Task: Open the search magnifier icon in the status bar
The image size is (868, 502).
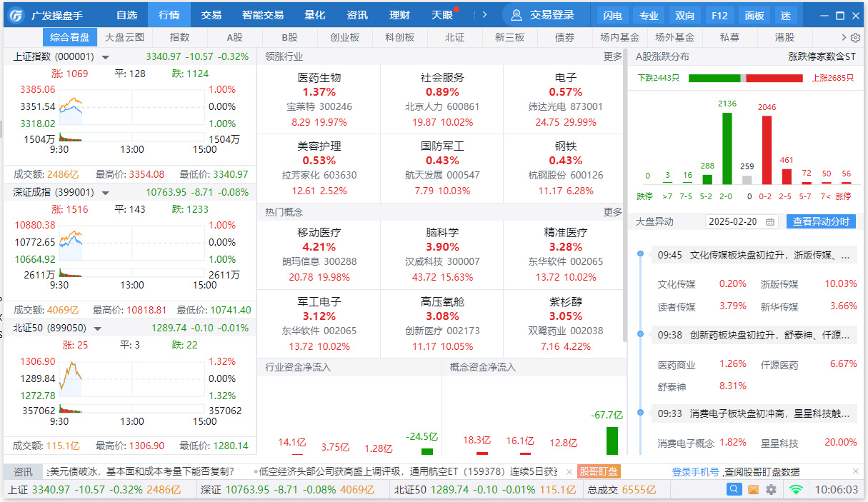Action: 736,490
